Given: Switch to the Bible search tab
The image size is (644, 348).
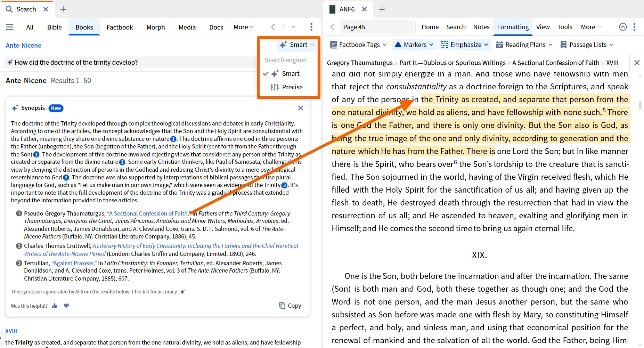Looking at the screenshot, I should tap(55, 27).
